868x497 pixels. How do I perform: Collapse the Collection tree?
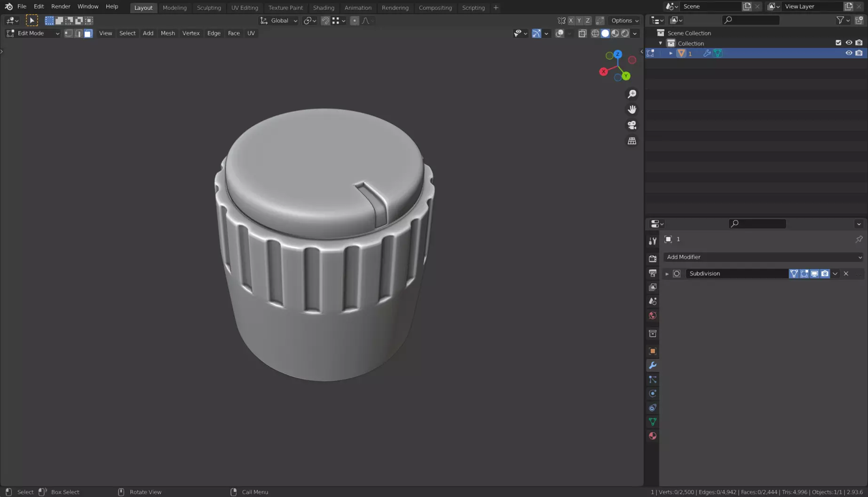click(661, 43)
